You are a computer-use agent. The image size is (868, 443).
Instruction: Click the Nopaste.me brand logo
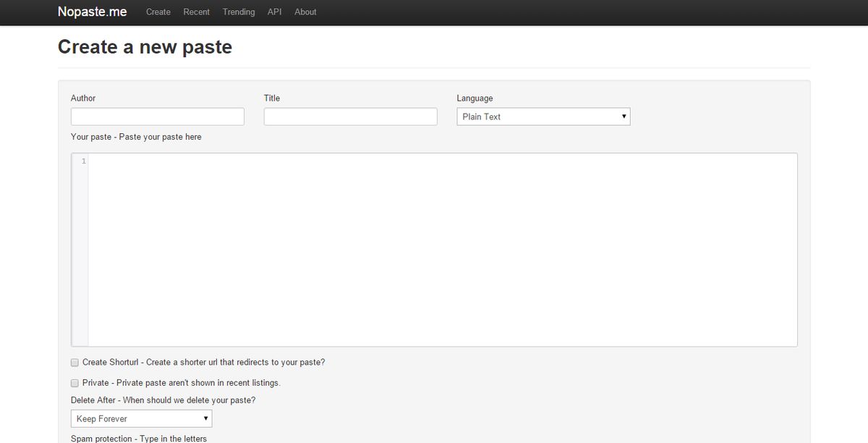click(92, 12)
